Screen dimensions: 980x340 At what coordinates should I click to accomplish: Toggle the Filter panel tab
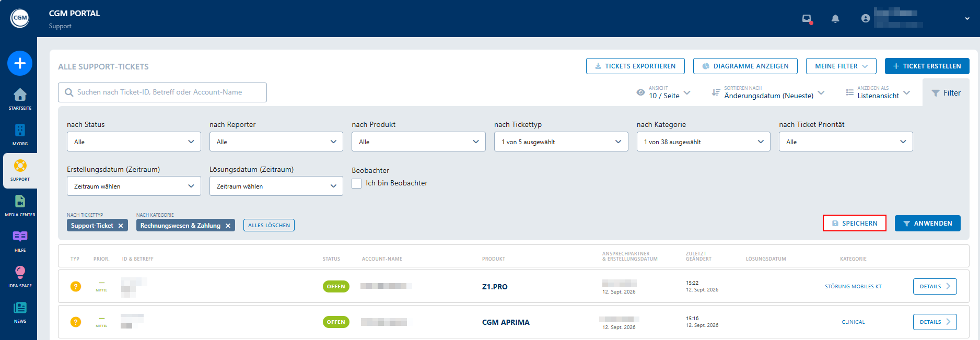click(946, 93)
